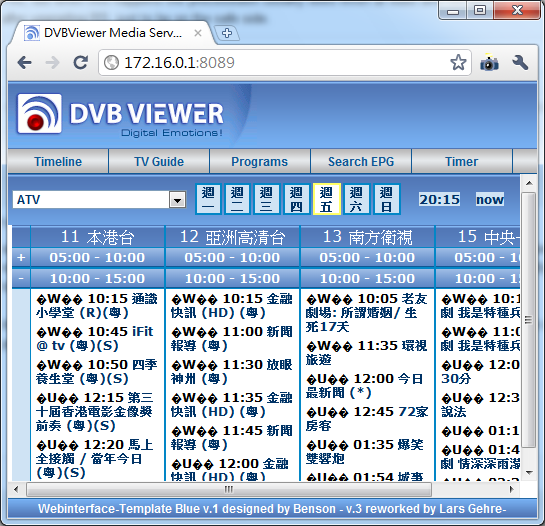The width and height of the screenshot is (545, 526).
Task: Click the address bar showing 172.16.0.1:8089
Action: tap(285, 63)
